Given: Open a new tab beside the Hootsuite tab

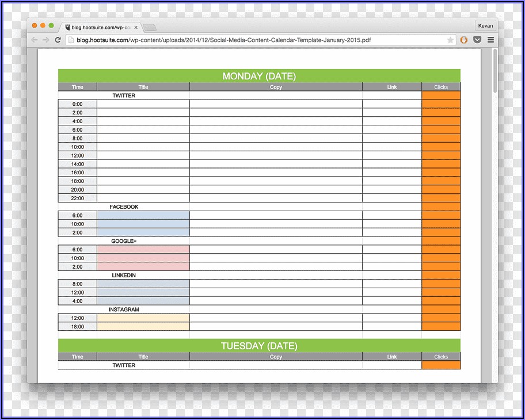Looking at the screenshot, I should click(x=150, y=28).
